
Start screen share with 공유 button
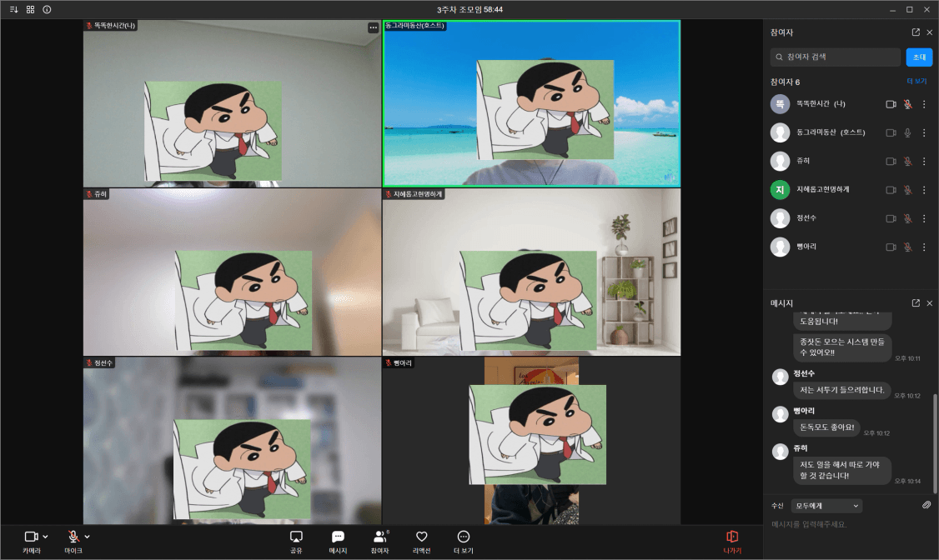(x=296, y=542)
